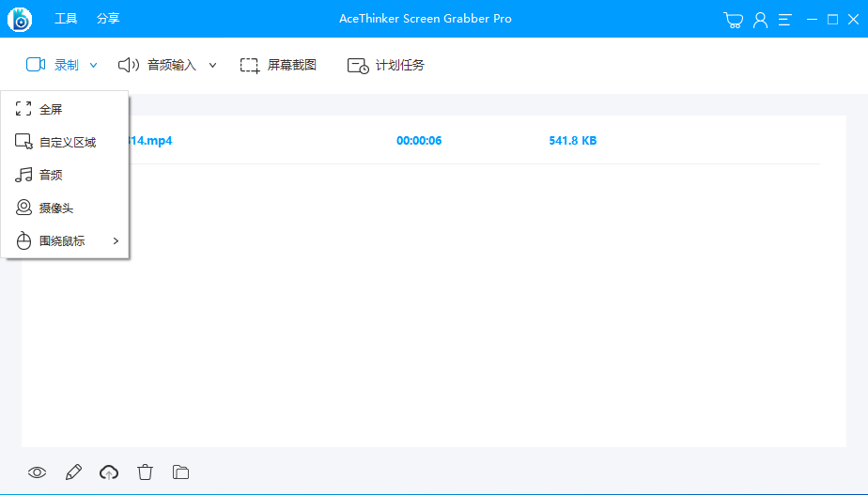The width and height of the screenshot is (868, 495).
Task: Upload recording via the cloud icon
Action: 109,472
